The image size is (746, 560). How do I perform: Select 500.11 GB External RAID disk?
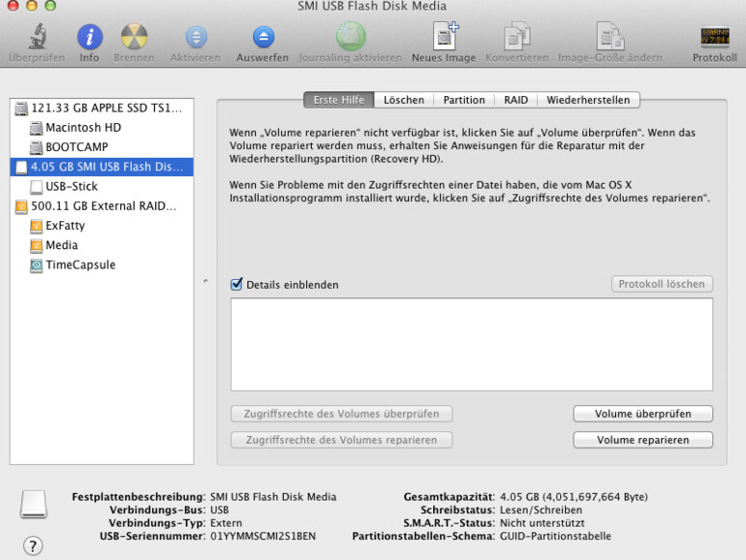(102, 205)
